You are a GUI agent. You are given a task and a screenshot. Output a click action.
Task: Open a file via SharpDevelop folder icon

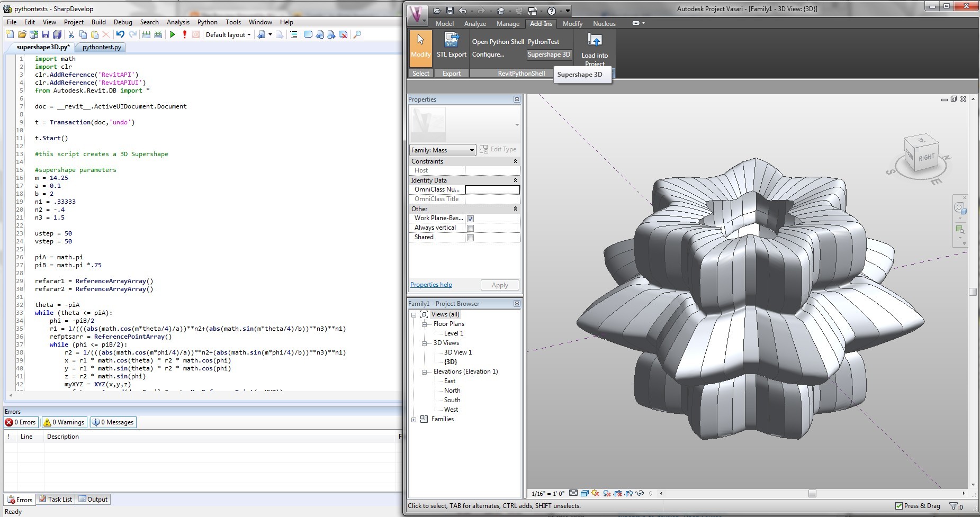(22, 34)
